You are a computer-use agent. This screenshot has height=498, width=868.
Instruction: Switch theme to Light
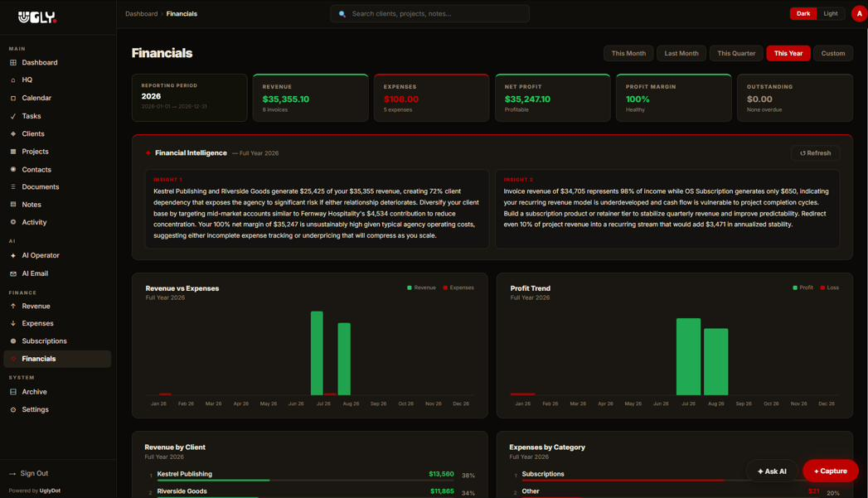(x=831, y=14)
